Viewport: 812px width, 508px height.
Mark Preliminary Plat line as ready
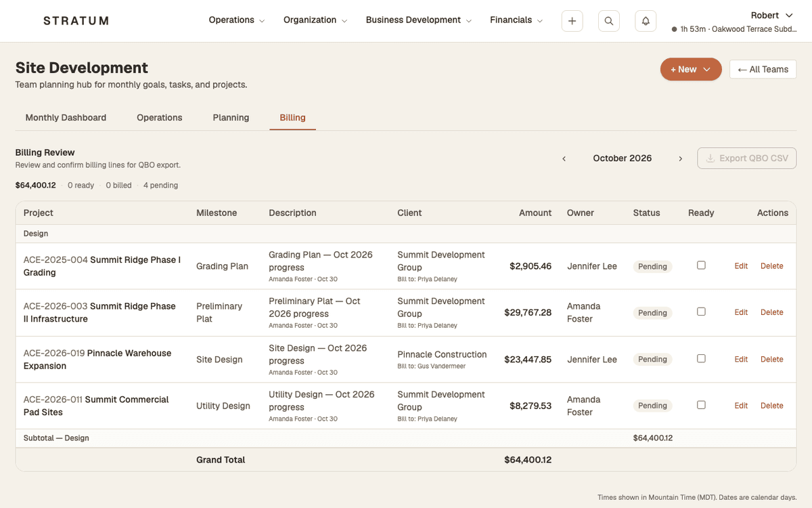coord(701,312)
